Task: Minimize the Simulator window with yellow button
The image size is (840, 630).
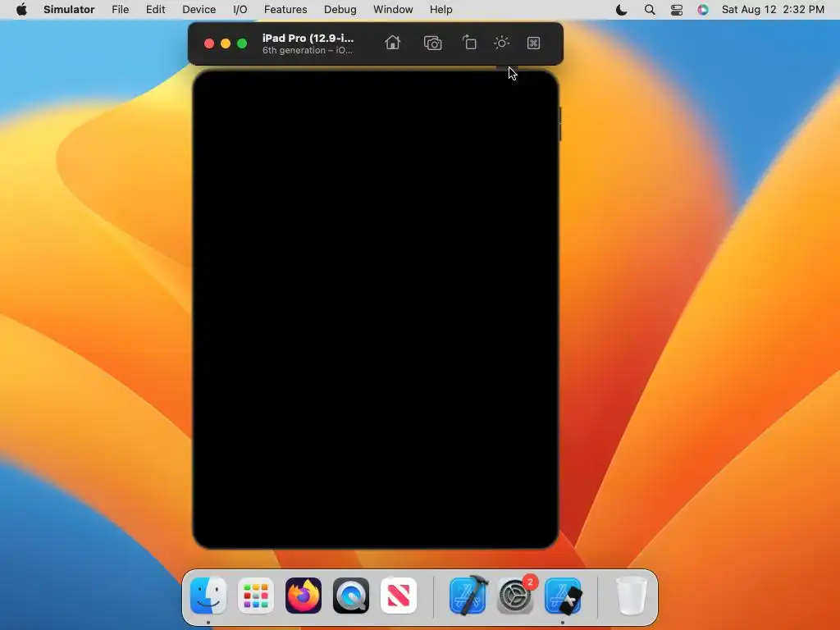Action: (226, 43)
